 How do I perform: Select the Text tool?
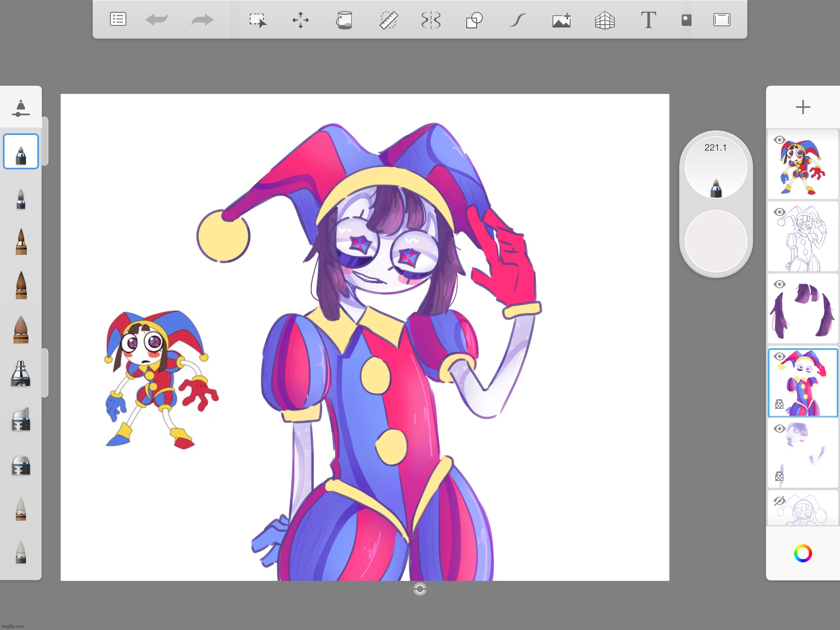coord(648,20)
